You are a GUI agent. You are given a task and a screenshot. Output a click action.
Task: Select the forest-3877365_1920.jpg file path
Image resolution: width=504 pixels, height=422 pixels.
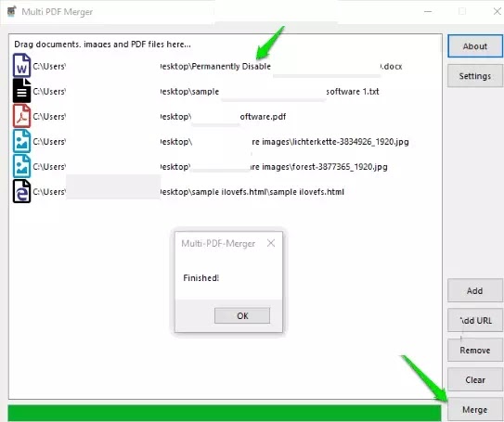coord(210,167)
